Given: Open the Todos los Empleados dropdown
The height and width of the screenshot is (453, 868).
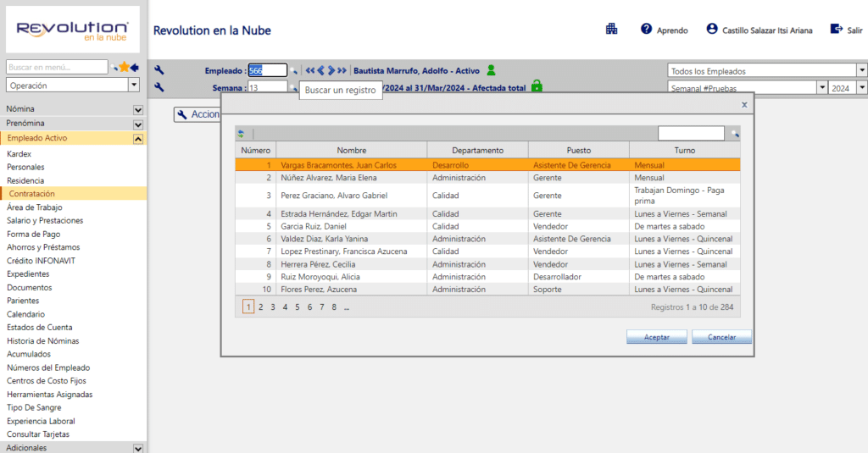Looking at the screenshot, I should click(x=861, y=71).
